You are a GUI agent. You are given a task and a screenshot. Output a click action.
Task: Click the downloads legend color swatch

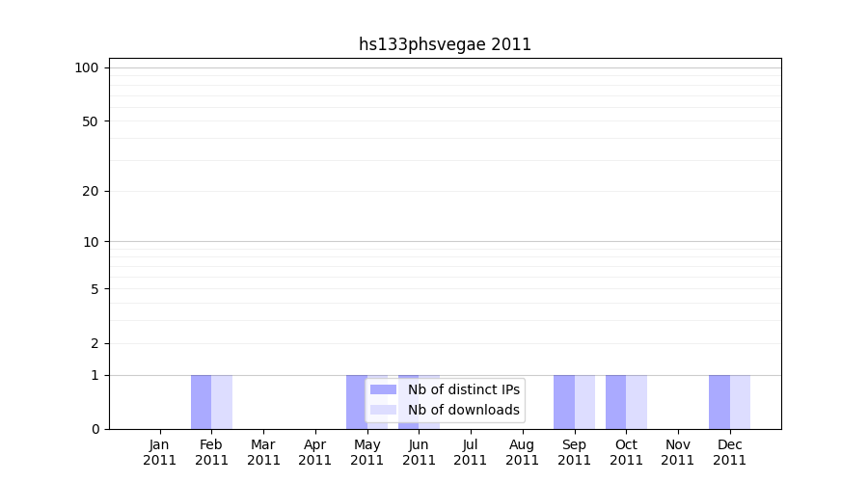(383, 411)
